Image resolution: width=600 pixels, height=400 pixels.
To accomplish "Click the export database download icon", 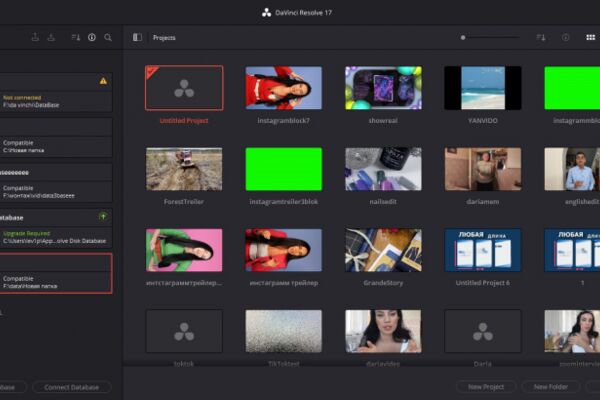I will (51, 37).
